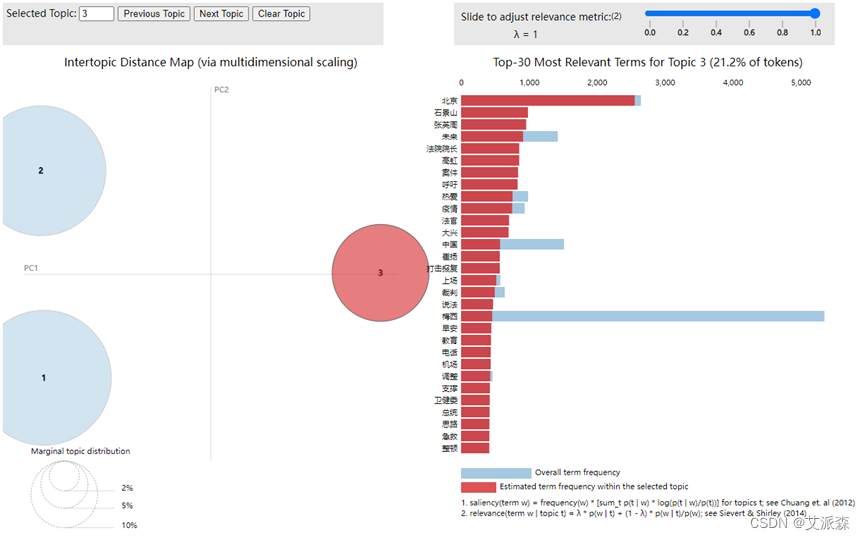Click the 法院院长 term label
This screenshot has width=865, height=540.
click(x=442, y=149)
